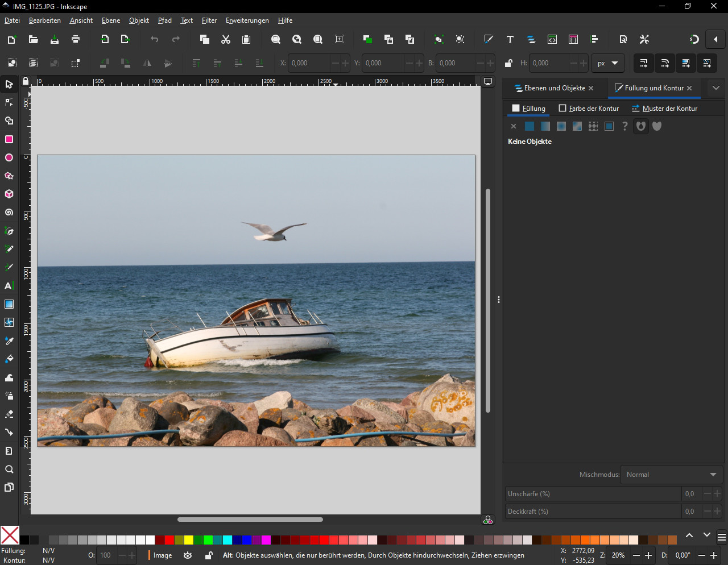Screen dimensions: 728x565
Task: Select the Farbe der Kontur tab
Action: point(589,109)
